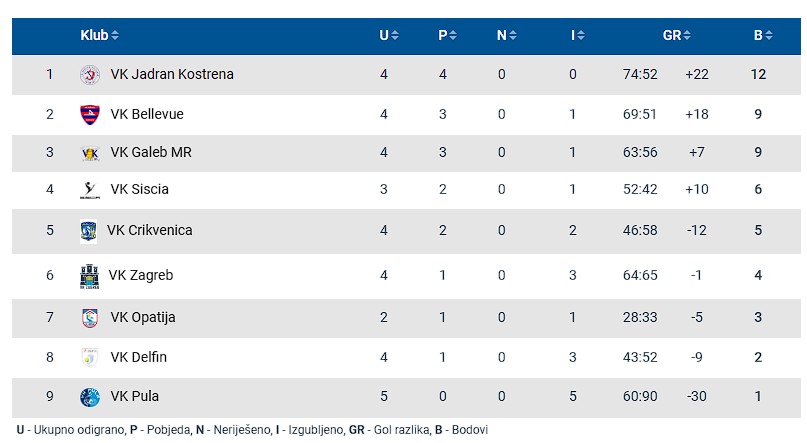Viewport: 807px width, 443px height.
Task: Click the VK Galeb MR logo
Action: click(x=90, y=153)
